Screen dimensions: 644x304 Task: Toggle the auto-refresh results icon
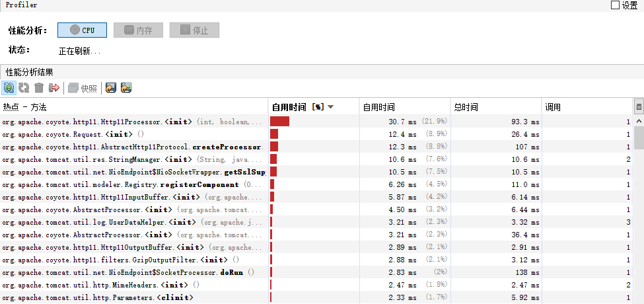tap(9, 88)
